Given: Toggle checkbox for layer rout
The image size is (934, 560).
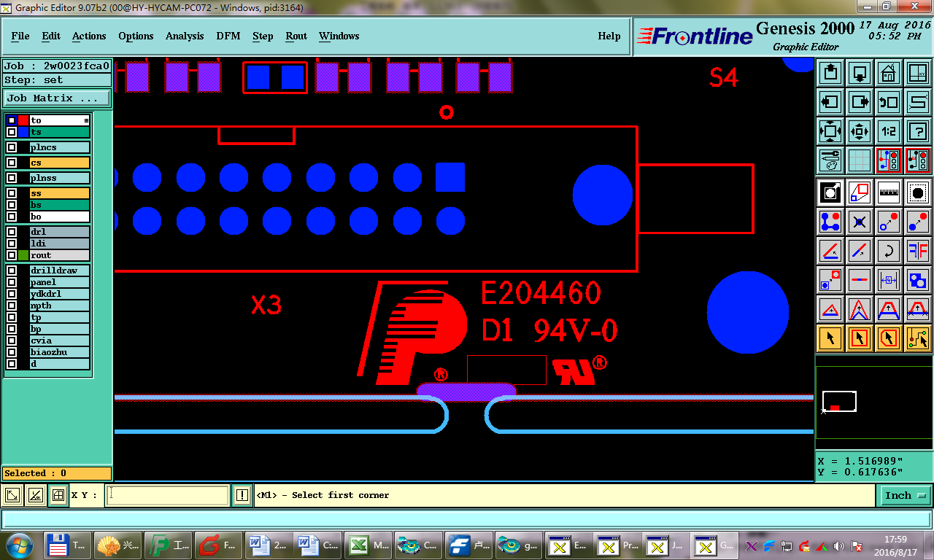Looking at the screenshot, I should coord(12,255).
